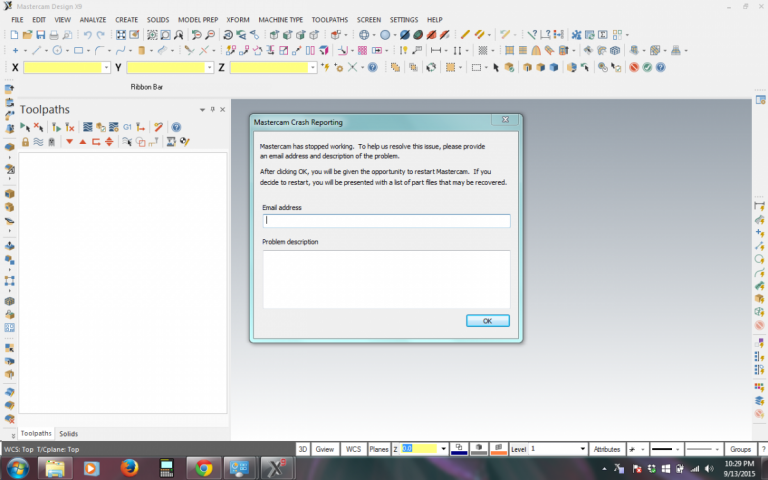Open the ANALYZE menu

click(x=93, y=20)
